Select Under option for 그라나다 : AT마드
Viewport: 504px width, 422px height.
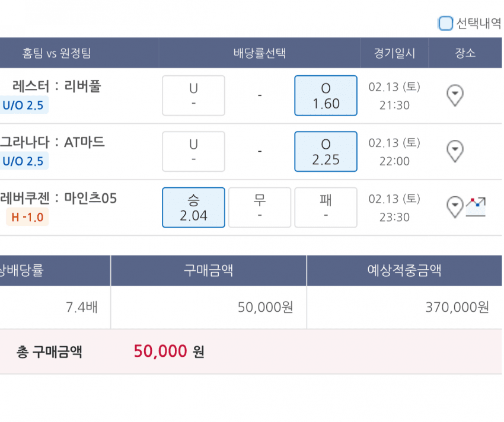(x=193, y=152)
